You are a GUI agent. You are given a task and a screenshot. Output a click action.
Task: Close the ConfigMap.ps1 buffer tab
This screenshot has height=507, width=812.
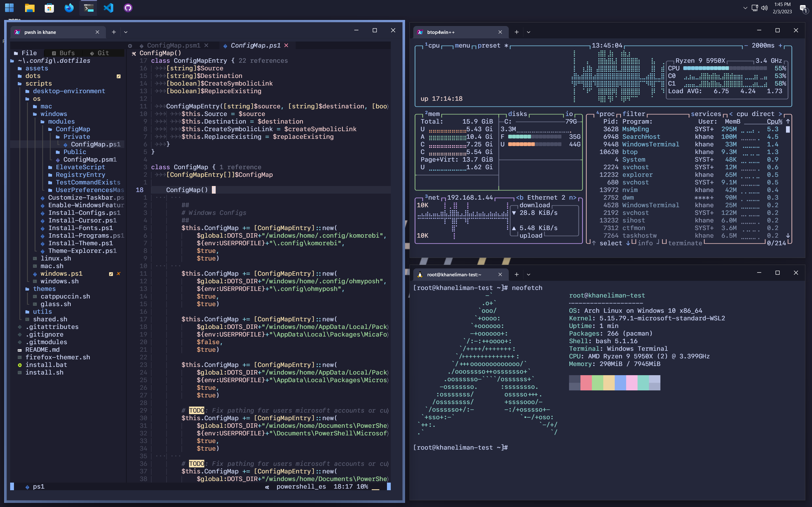point(286,45)
